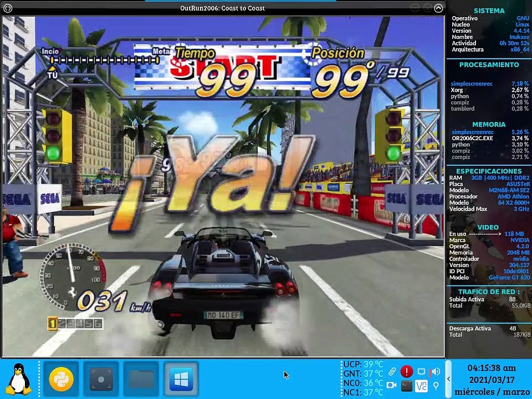Open the red exclamation alert tray icon
Image resolution: width=532 pixels, height=399 pixels.
(x=406, y=371)
